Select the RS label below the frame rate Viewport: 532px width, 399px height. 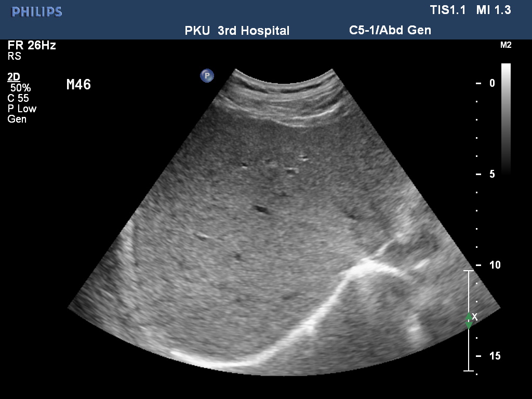pos(14,56)
